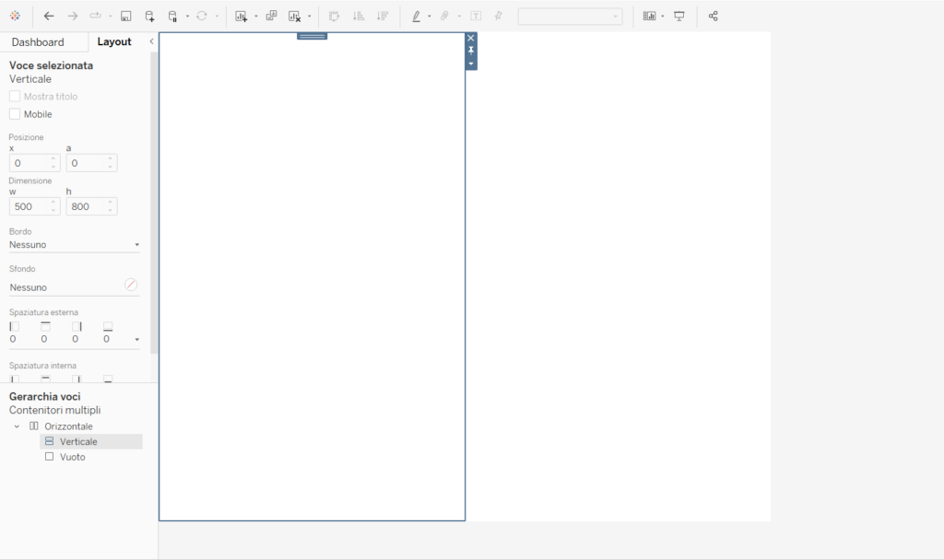Pin the floating container with the pin toggle
Screen dimensions: 944x560
471,50
